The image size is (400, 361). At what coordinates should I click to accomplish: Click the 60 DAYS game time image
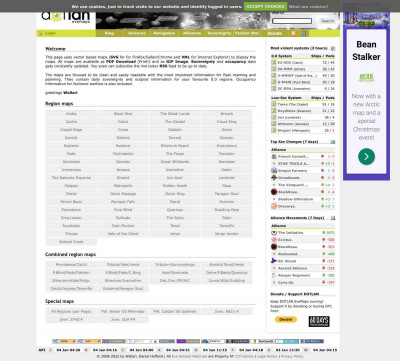click(319, 321)
